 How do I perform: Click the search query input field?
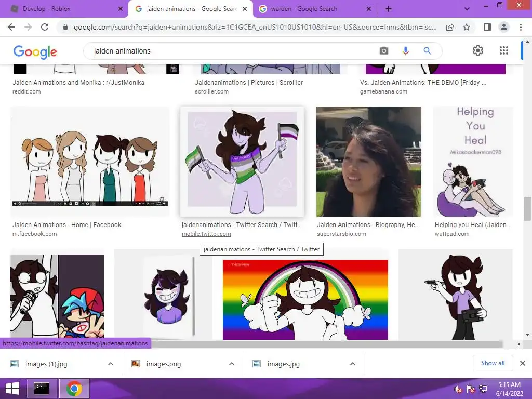(231, 51)
